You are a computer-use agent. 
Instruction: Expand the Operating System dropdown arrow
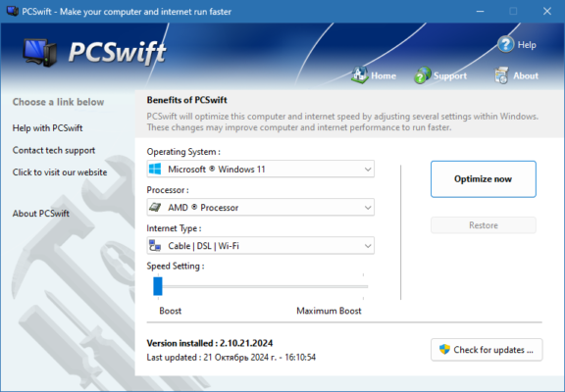(x=368, y=170)
